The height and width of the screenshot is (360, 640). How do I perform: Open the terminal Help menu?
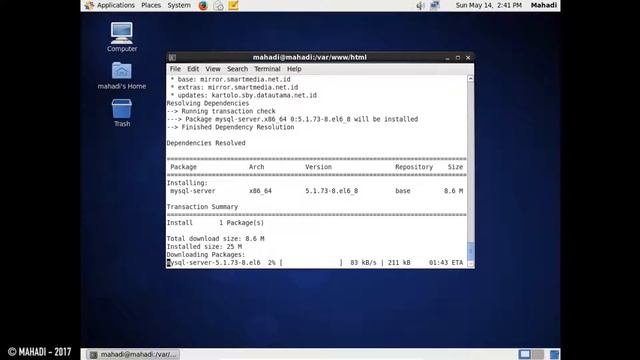click(294, 69)
